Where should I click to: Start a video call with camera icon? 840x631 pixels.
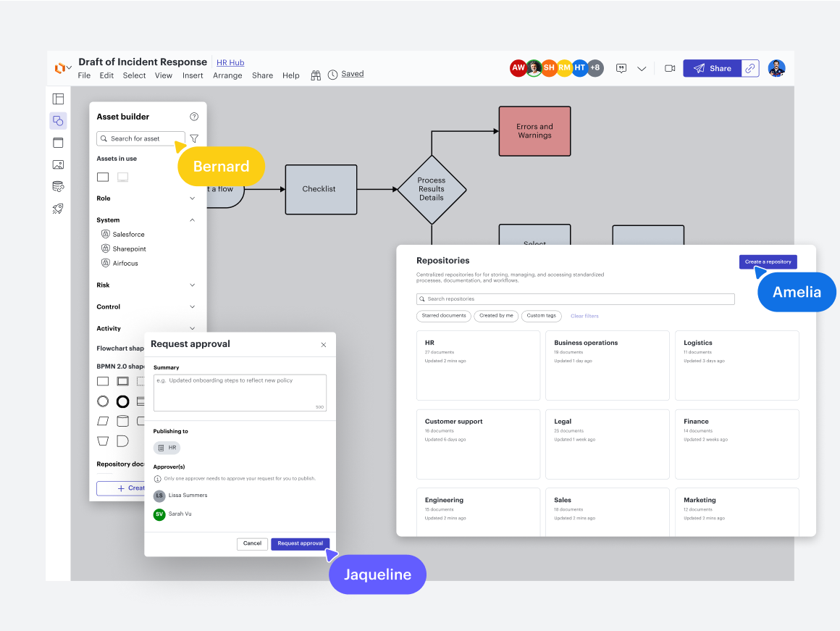670,68
